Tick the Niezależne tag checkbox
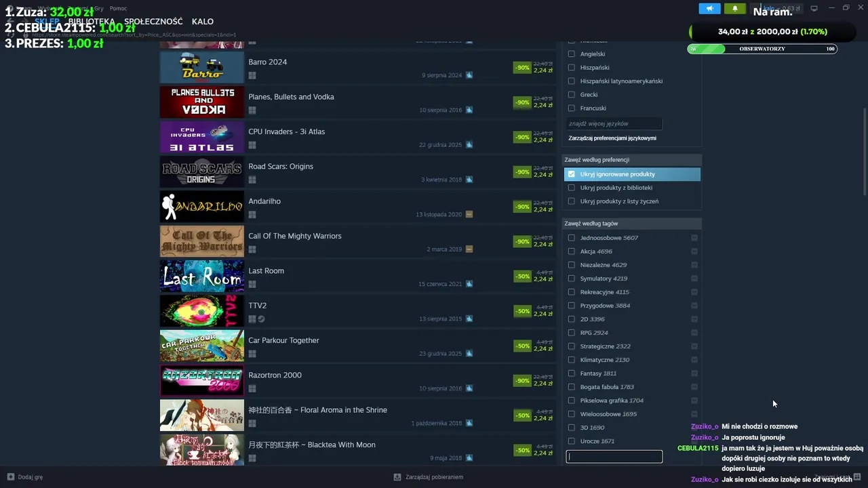 (572, 265)
